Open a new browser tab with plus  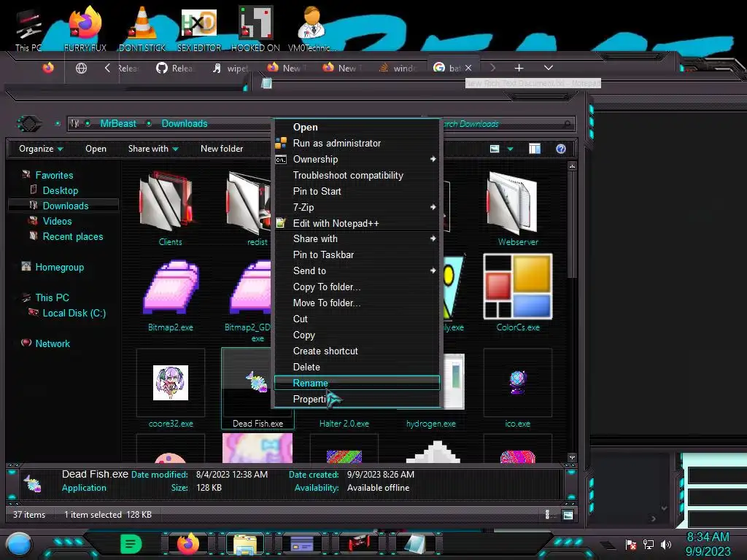tap(519, 68)
